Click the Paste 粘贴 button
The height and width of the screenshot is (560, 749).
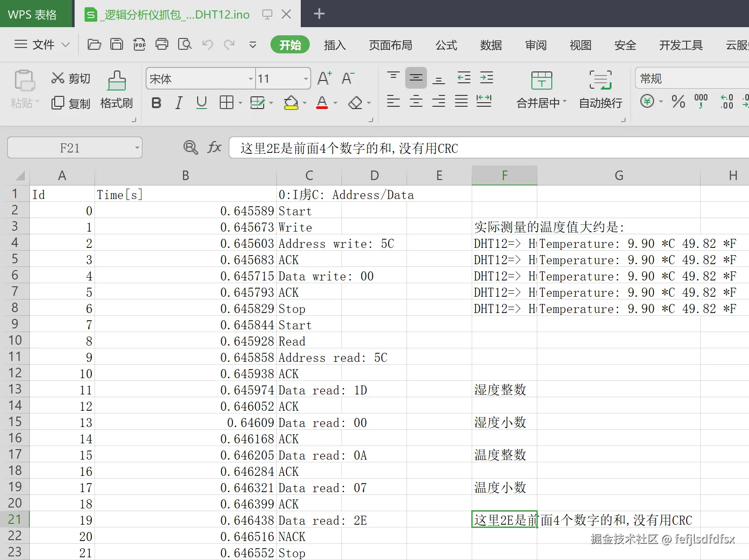click(25, 90)
